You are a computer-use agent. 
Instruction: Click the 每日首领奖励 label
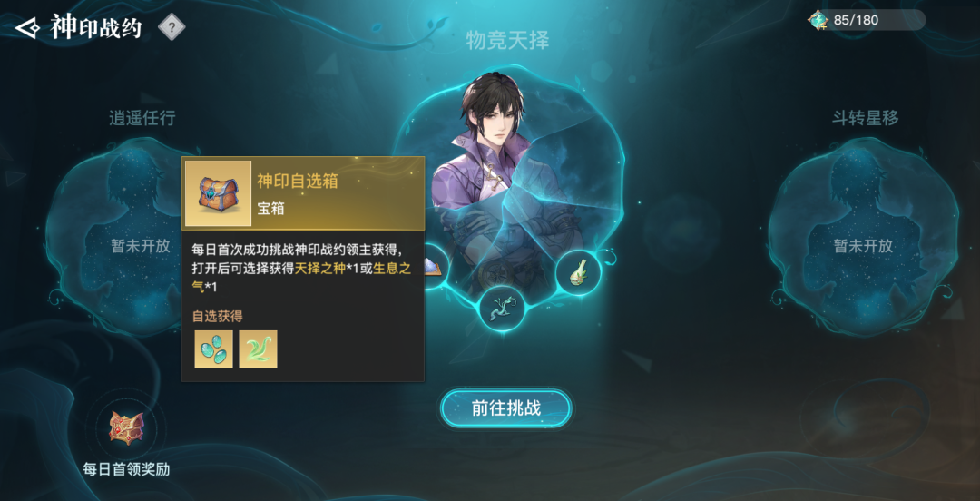(127, 469)
